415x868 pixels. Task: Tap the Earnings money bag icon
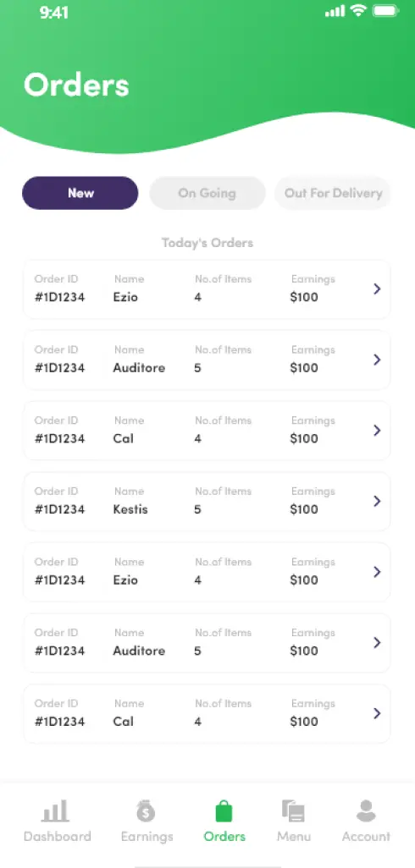[x=147, y=811]
